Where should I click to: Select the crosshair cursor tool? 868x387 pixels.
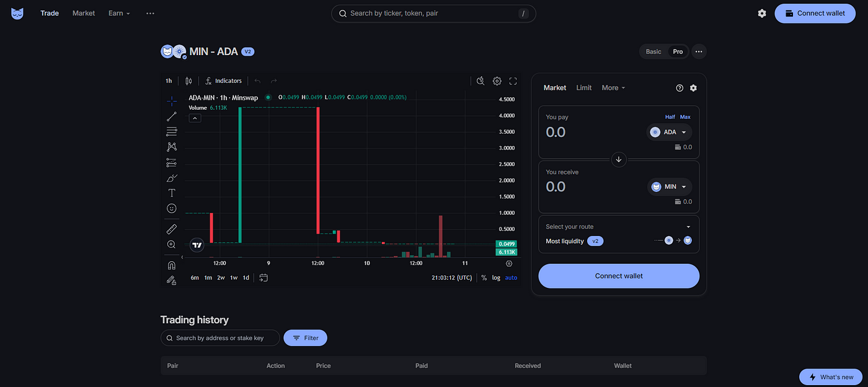click(172, 101)
